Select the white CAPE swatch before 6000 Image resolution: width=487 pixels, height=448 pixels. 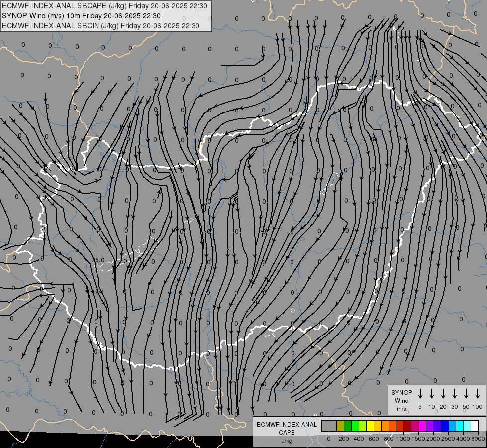[x=475, y=426]
